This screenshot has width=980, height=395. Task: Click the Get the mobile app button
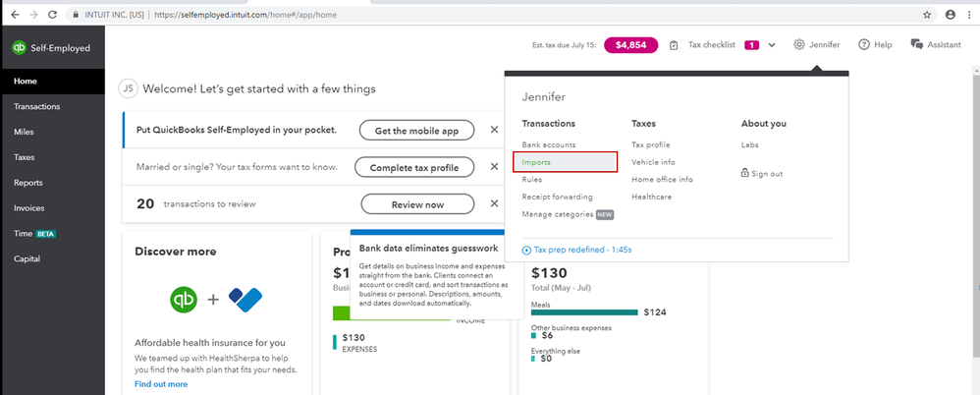point(416,131)
